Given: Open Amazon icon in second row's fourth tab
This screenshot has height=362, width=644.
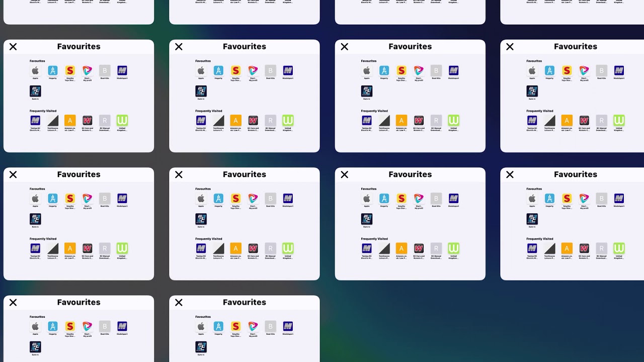Looking at the screenshot, I should click(567, 120).
